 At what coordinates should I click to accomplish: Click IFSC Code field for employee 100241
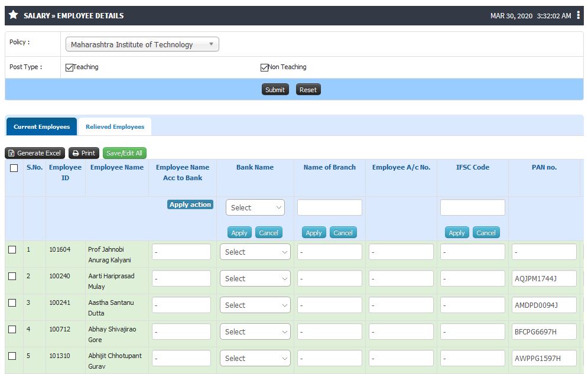click(x=473, y=305)
